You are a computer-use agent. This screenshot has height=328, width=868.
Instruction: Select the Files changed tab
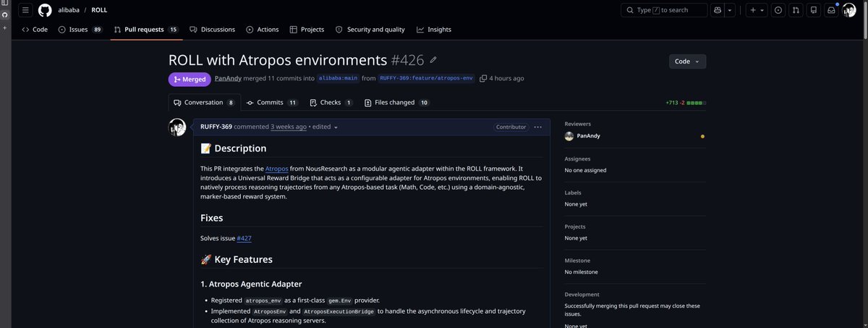[397, 103]
